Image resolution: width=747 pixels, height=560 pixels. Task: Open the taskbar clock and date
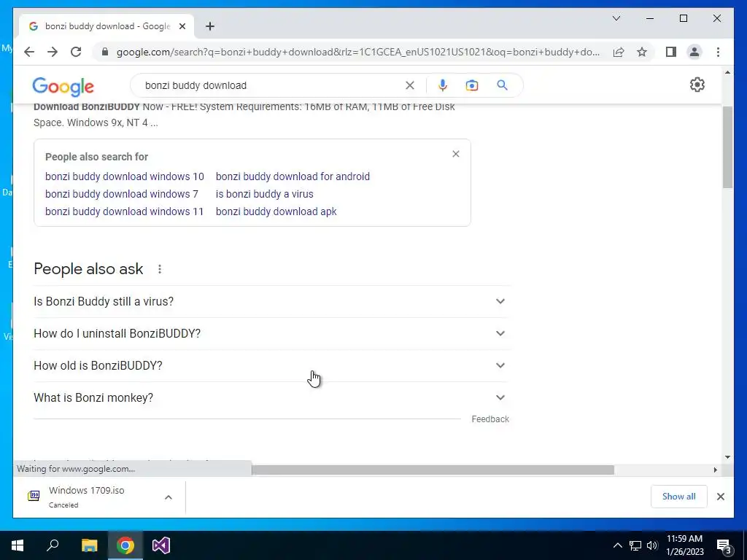684,545
